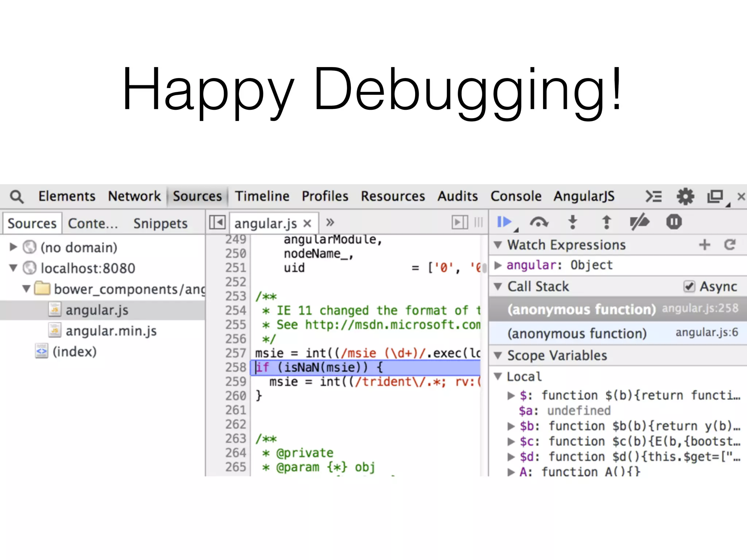Click the dock/undock window icon

tap(715, 197)
